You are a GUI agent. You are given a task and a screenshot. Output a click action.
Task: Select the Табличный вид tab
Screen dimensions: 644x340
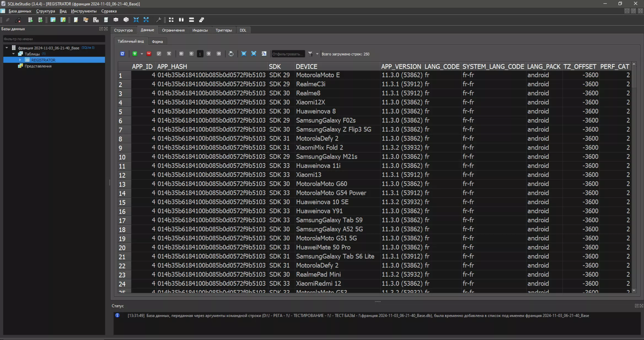131,41
